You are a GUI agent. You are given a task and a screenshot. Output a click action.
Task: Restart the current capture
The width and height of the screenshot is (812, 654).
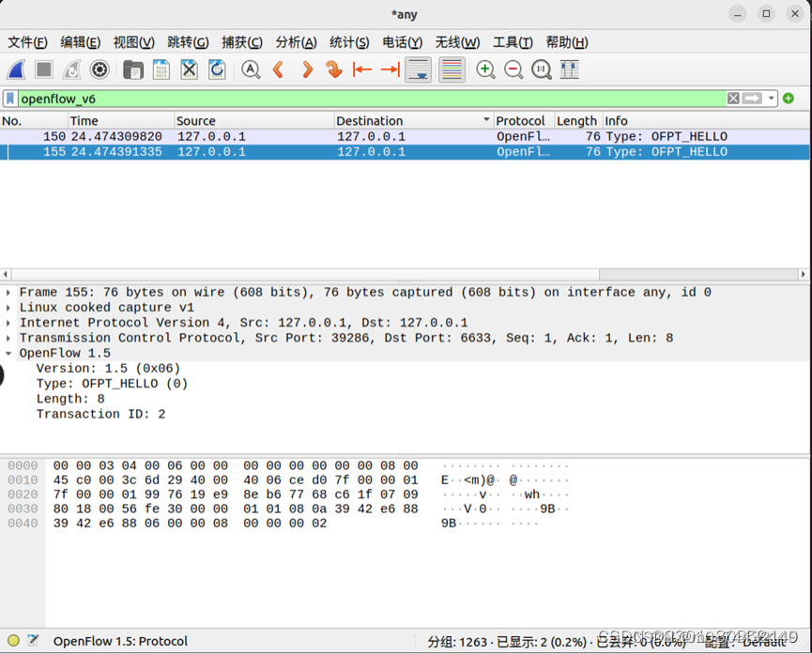(x=69, y=69)
